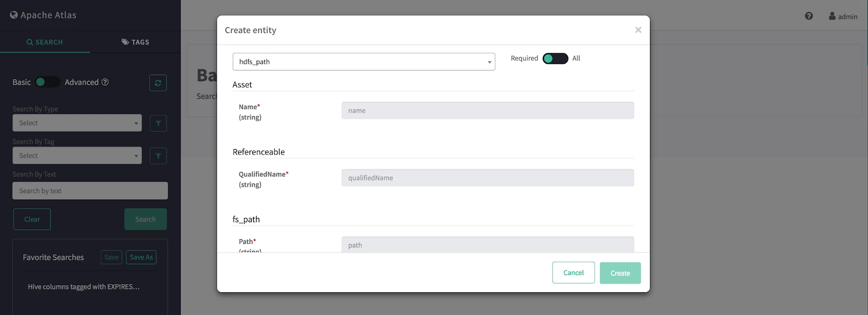The image size is (868, 315).
Task: Click the Asset section heading
Action: click(x=242, y=85)
